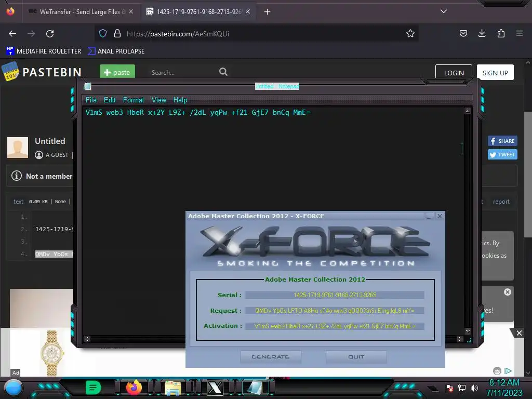Screen dimensions: 532x399
Task: Click the X-FORCE taskbar icon
Action: click(215, 388)
